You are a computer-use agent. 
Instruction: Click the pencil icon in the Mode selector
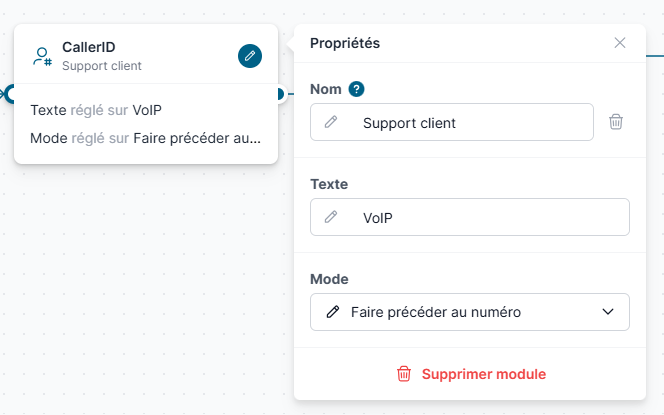[x=333, y=312]
